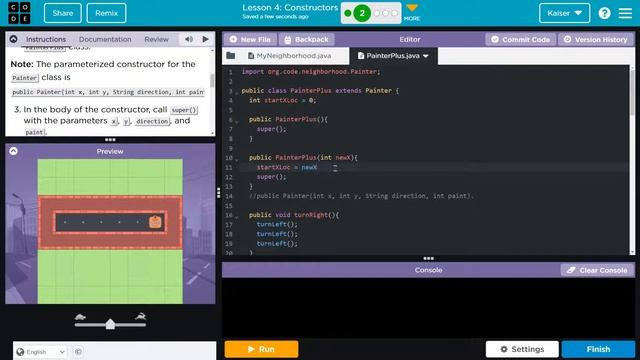The height and width of the screenshot is (360, 640).
Task: Click the import org.code.neighborhood.Painter line
Action: coord(311,71)
